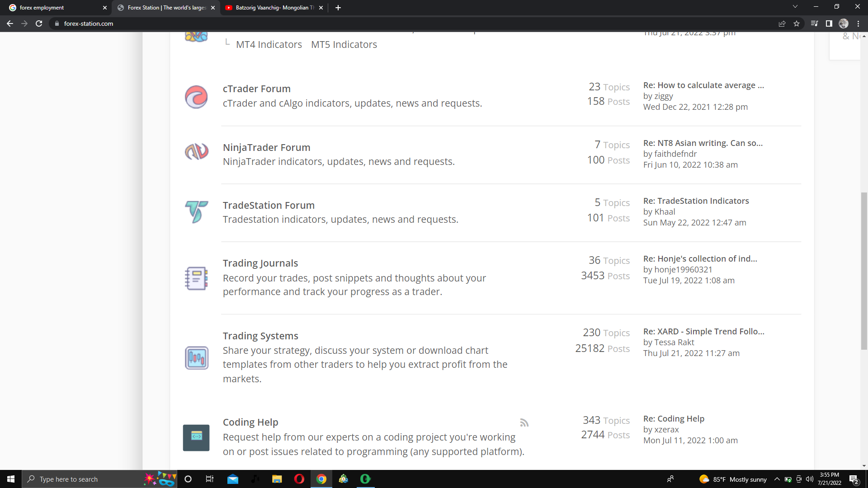Click the NinjaTrader Forum logo icon
868x488 pixels.
pyautogui.click(x=196, y=151)
